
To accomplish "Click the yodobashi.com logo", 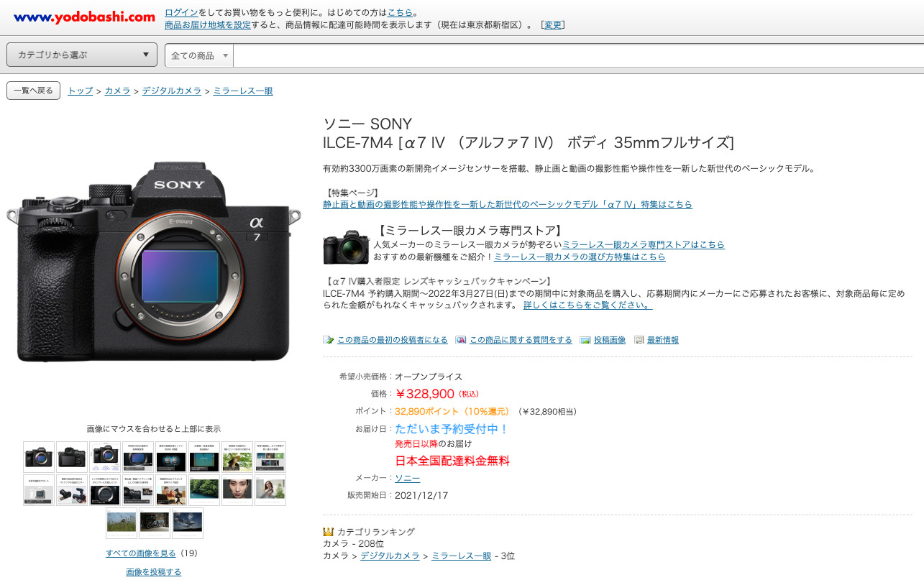I will (84, 17).
